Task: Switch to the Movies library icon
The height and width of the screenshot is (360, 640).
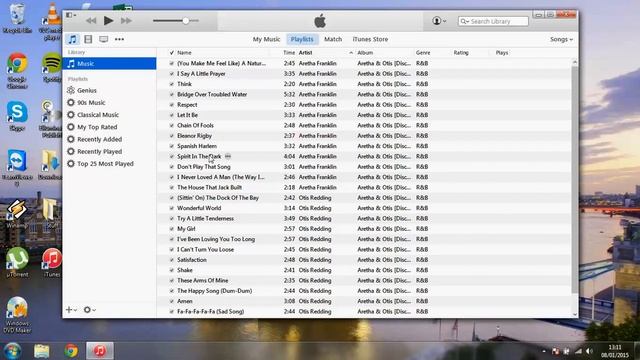Action: click(x=88, y=39)
